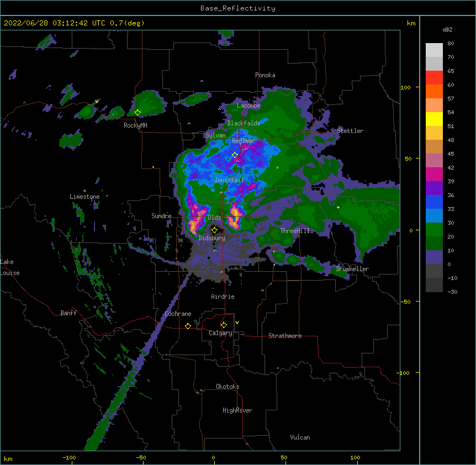Click the 2022/06/28 03:12:42 UTC timestamp
Image resolution: width=476 pixels, height=465 pixels.
pyautogui.click(x=55, y=23)
